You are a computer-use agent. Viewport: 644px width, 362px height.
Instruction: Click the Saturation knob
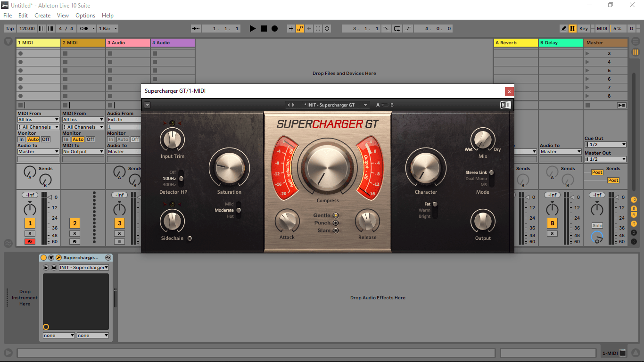pyautogui.click(x=230, y=168)
